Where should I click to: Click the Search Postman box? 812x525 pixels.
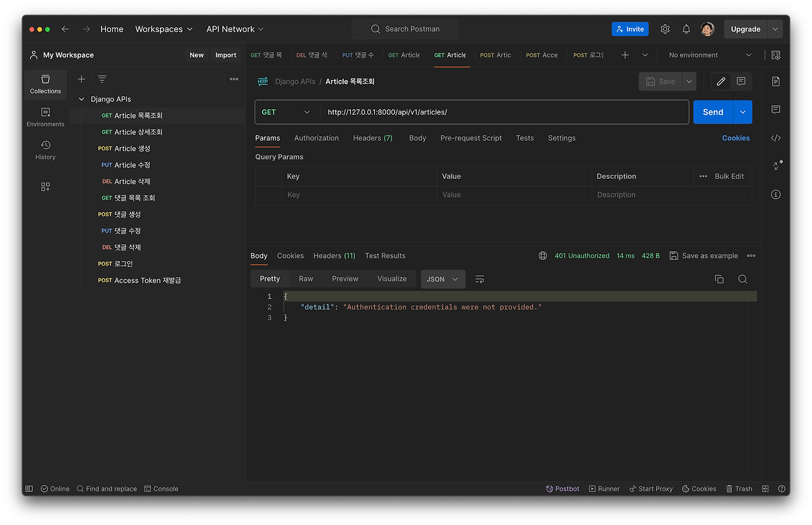coord(405,29)
